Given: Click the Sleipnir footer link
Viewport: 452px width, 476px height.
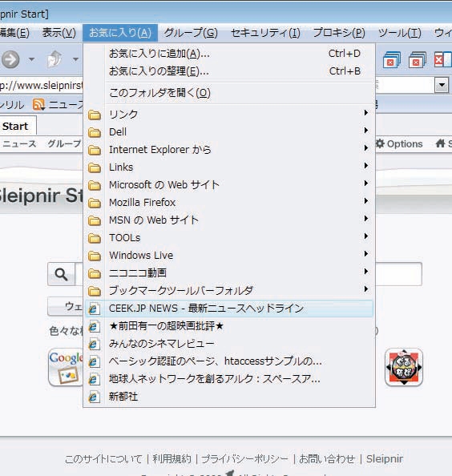Looking at the screenshot, I should click(385, 458).
